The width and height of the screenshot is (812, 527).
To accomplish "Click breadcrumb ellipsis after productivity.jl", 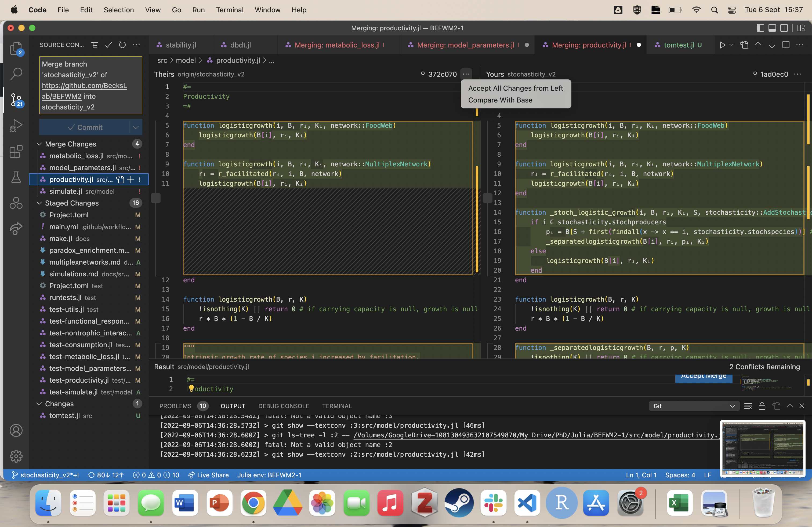I will [271, 60].
